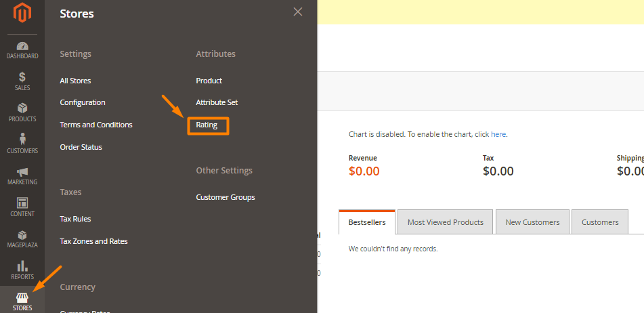Switch to the Customers tab
The image size is (644, 313).
600,222
